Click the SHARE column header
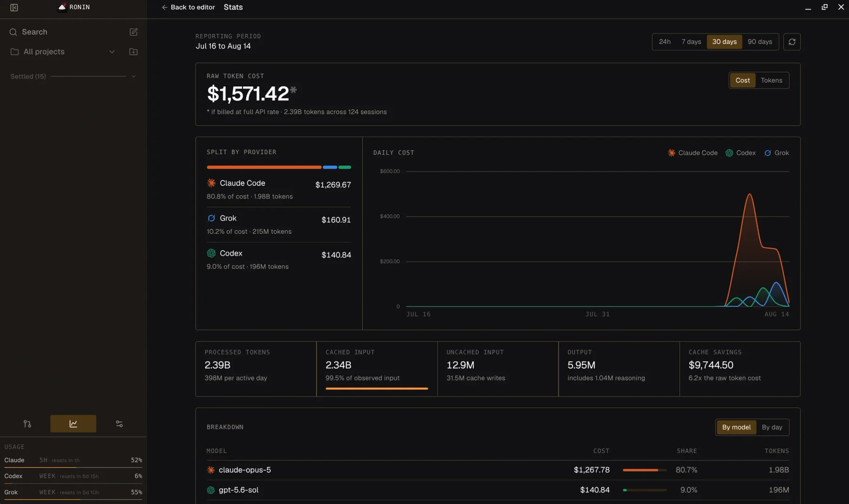The height and width of the screenshot is (504, 849). [x=687, y=451]
